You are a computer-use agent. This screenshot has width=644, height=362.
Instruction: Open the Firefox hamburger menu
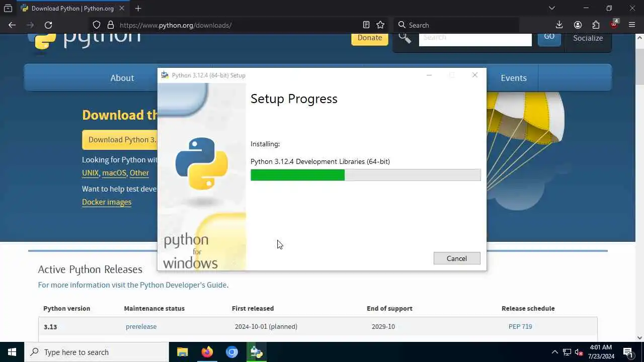coord(632,25)
